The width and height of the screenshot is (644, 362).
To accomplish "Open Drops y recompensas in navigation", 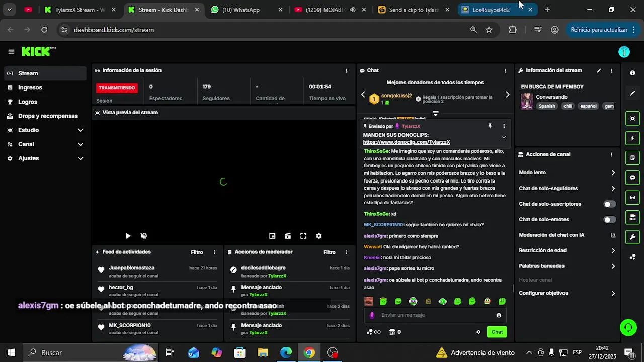I will (x=45, y=116).
